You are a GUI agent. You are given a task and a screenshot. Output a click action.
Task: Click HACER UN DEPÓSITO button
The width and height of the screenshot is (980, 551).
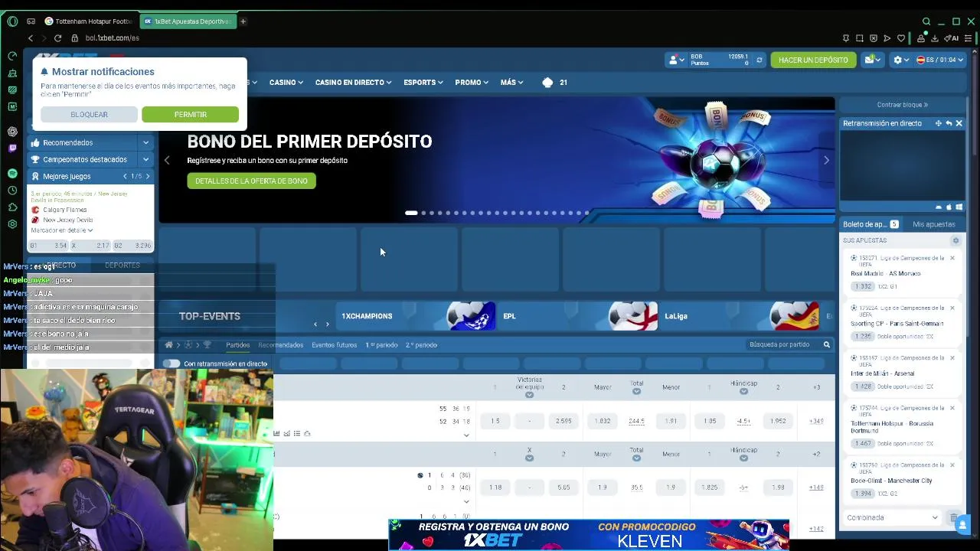(813, 60)
